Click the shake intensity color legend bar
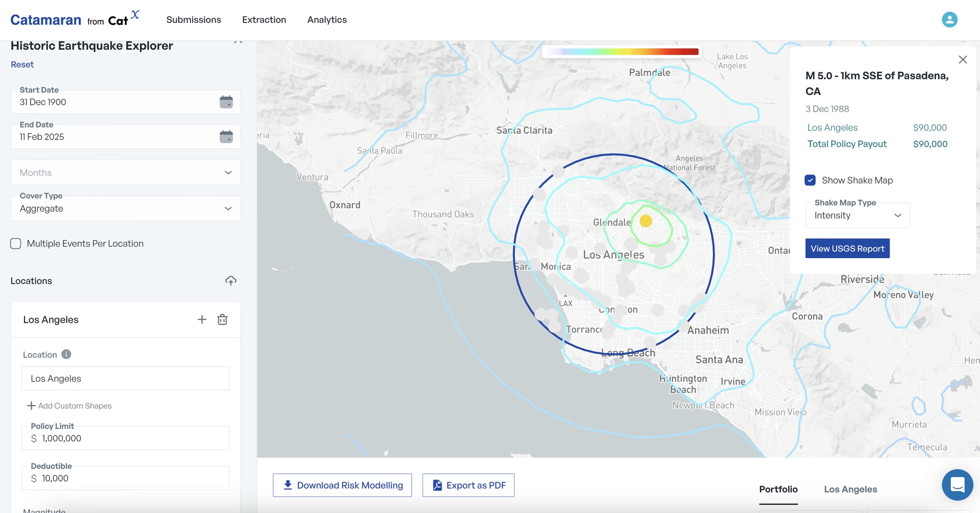 [622, 52]
